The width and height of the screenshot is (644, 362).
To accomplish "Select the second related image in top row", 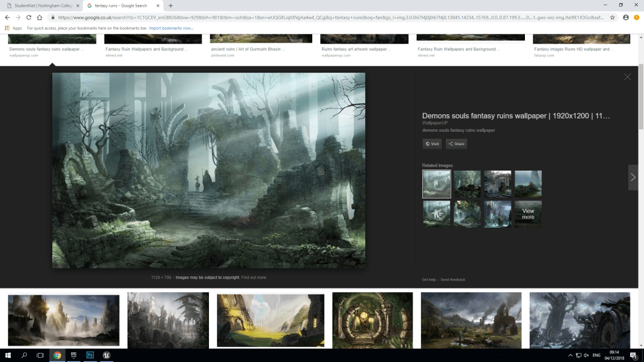I will click(x=467, y=184).
